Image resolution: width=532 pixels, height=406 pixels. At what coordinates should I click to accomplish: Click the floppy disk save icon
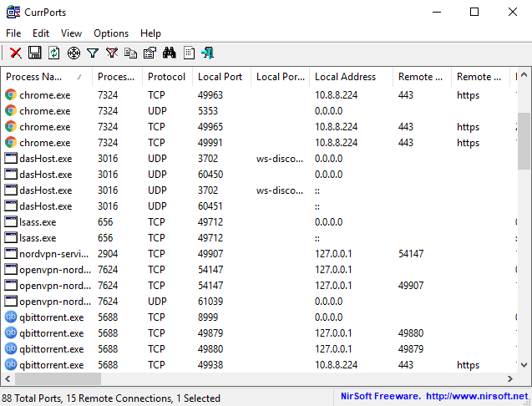(35, 53)
